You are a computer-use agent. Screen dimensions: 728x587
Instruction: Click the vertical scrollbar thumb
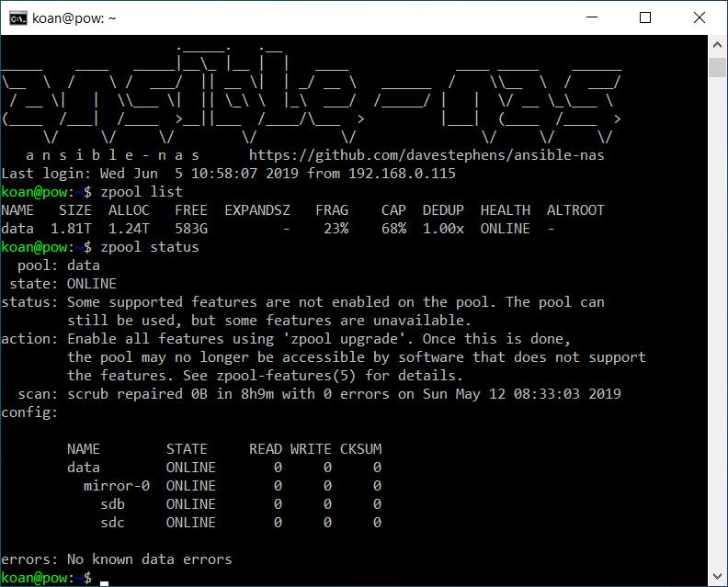coord(717,68)
